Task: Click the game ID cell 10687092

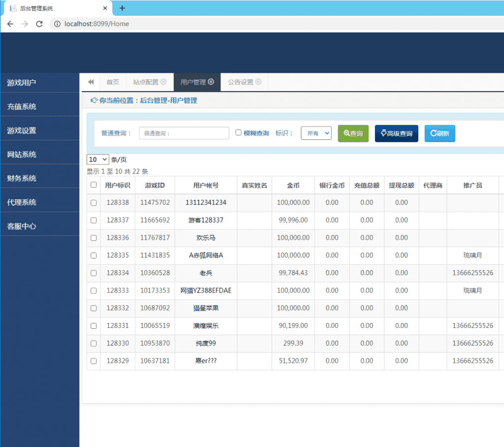Action: pyautogui.click(x=155, y=308)
